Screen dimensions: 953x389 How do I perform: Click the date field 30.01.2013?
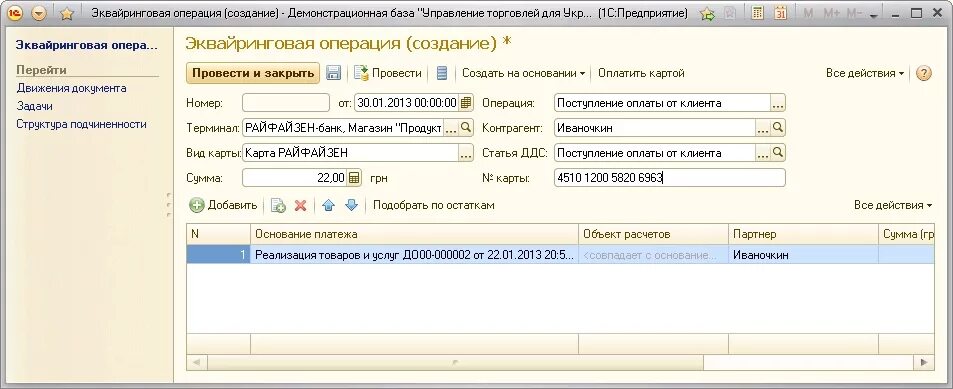click(407, 103)
